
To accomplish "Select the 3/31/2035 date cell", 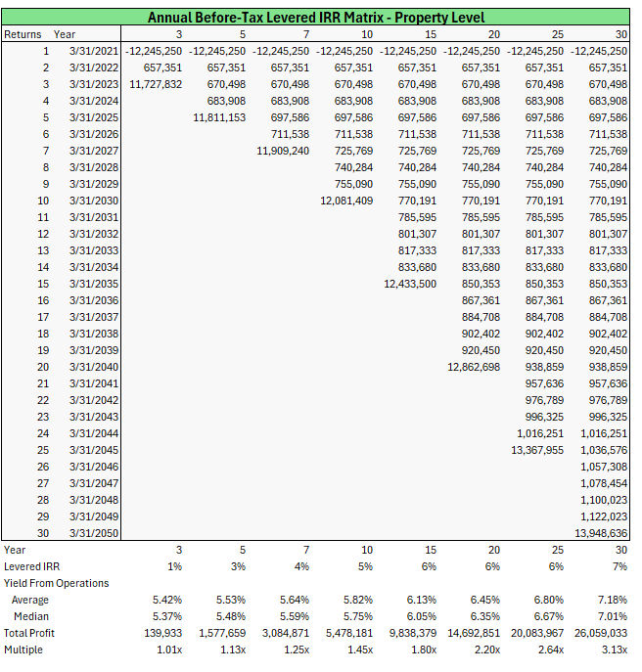I will click(x=94, y=284).
